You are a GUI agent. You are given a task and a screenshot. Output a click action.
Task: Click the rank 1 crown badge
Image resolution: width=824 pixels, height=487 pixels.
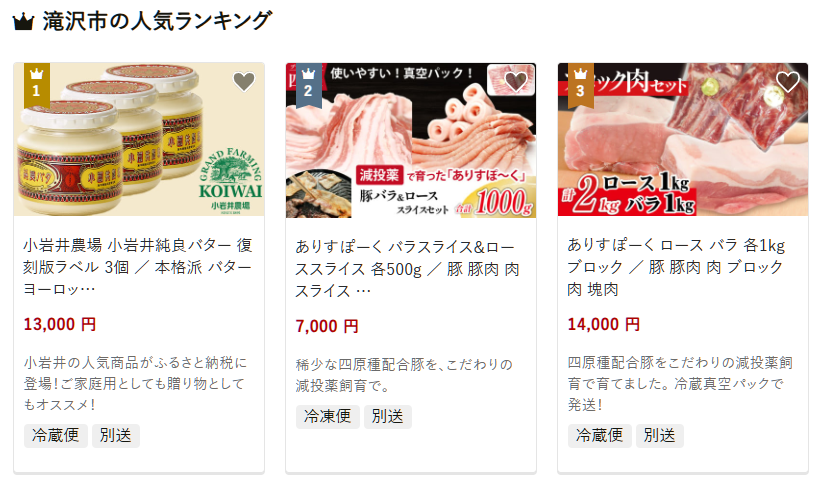pyautogui.click(x=37, y=85)
